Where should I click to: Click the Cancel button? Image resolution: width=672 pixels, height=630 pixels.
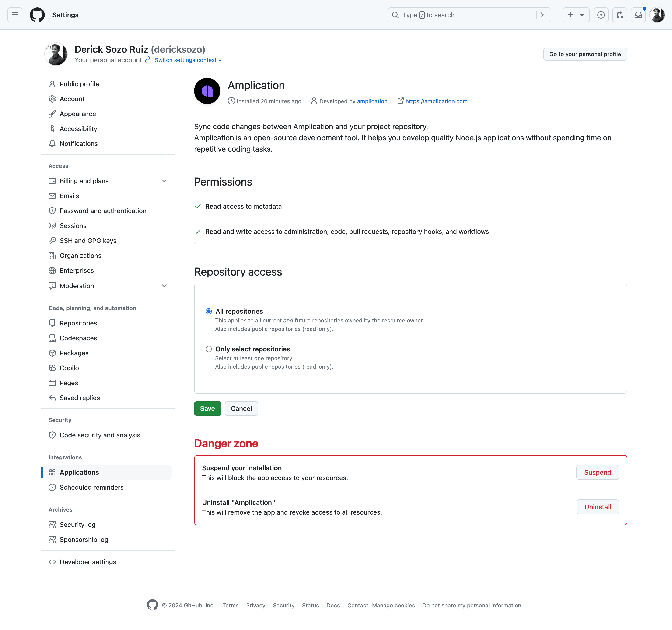point(241,408)
